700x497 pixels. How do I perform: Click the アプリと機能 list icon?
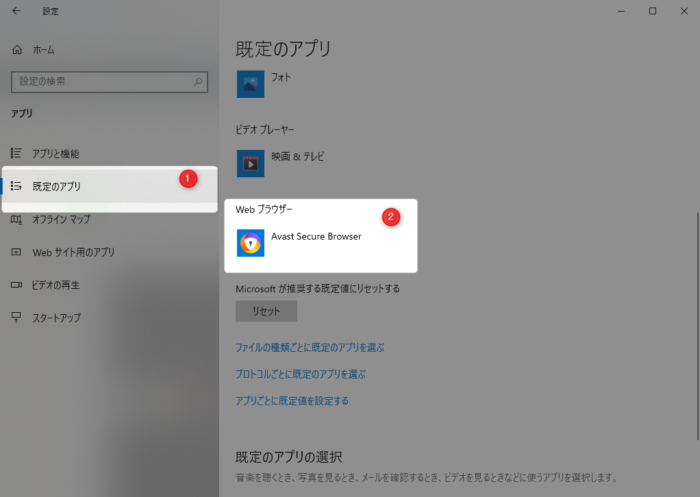[x=16, y=153]
